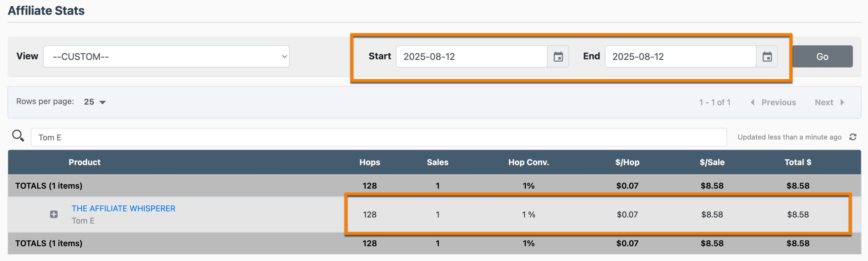868x261 pixels.
Task: Open the View custom dropdown
Action: coord(166,56)
